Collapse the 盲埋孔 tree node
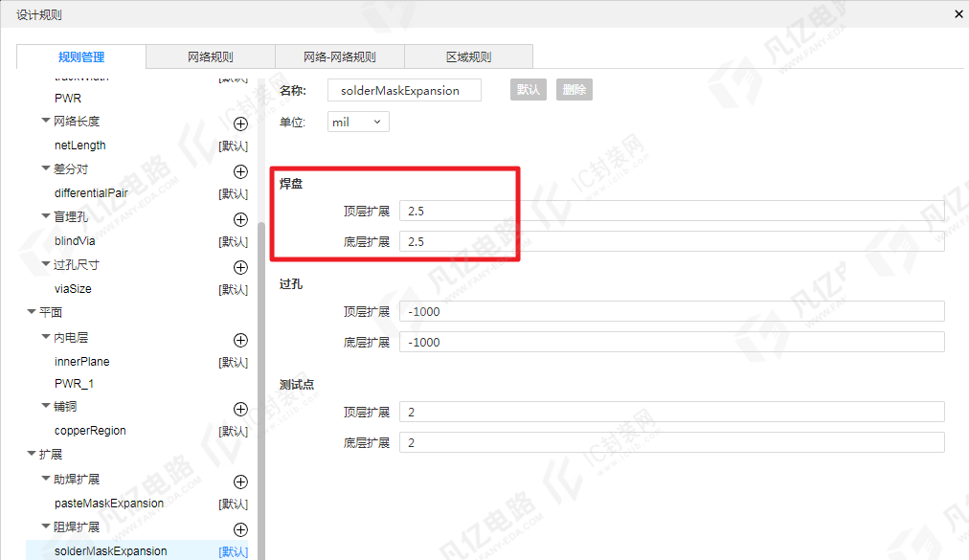This screenshot has width=969, height=560. 46,215
